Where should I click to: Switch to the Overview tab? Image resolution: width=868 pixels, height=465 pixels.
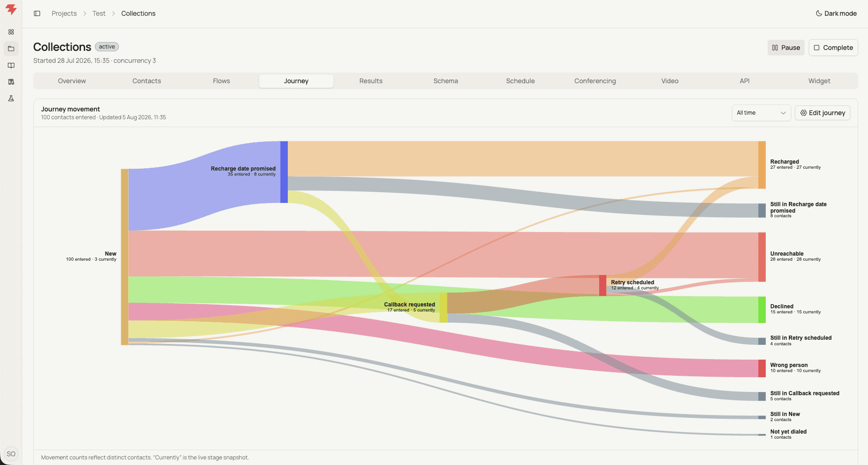(x=72, y=81)
